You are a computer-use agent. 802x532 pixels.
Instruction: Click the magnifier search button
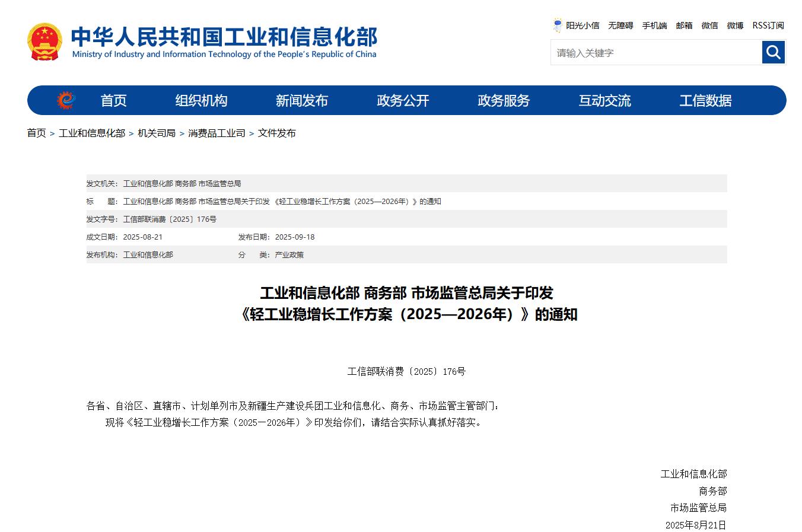(773, 53)
